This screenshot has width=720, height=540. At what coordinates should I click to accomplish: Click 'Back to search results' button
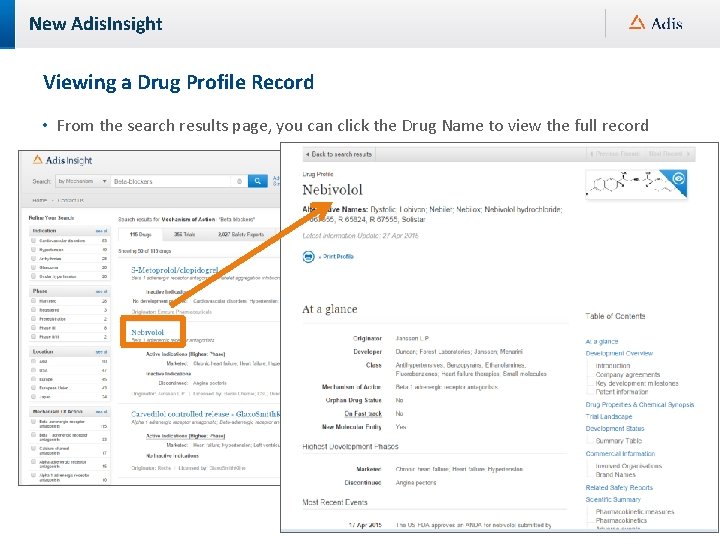(339, 154)
